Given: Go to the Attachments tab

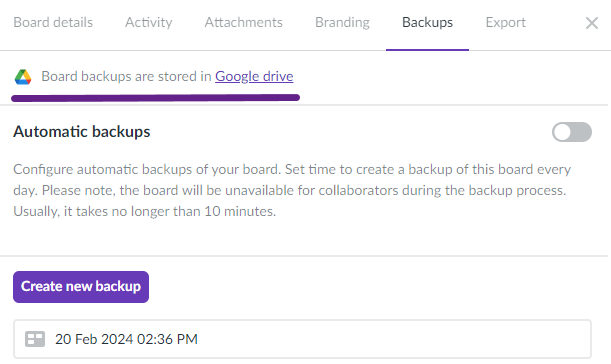Looking at the screenshot, I should [x=244, y=23].
